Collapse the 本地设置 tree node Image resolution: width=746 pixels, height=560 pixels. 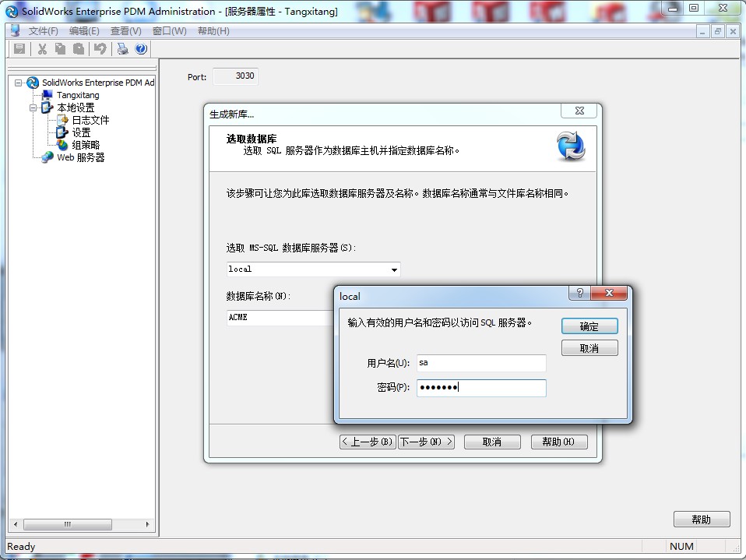[x=33, y=107]
